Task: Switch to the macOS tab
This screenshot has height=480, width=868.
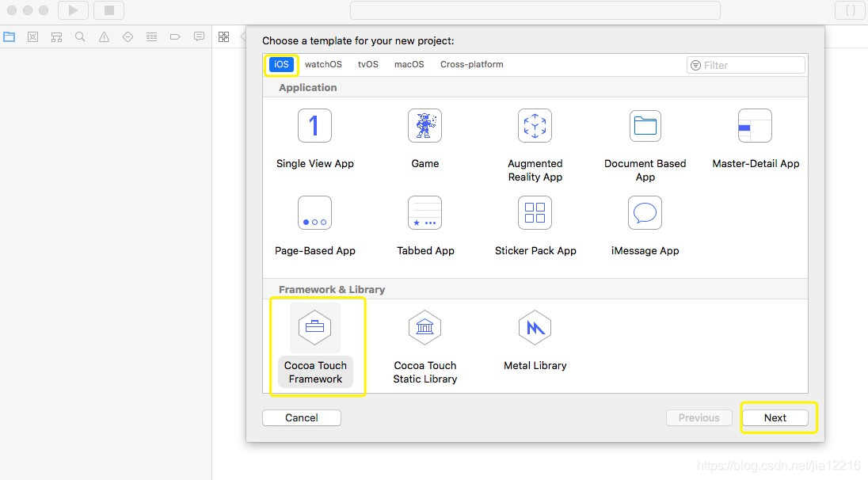Action: point(409,64)
